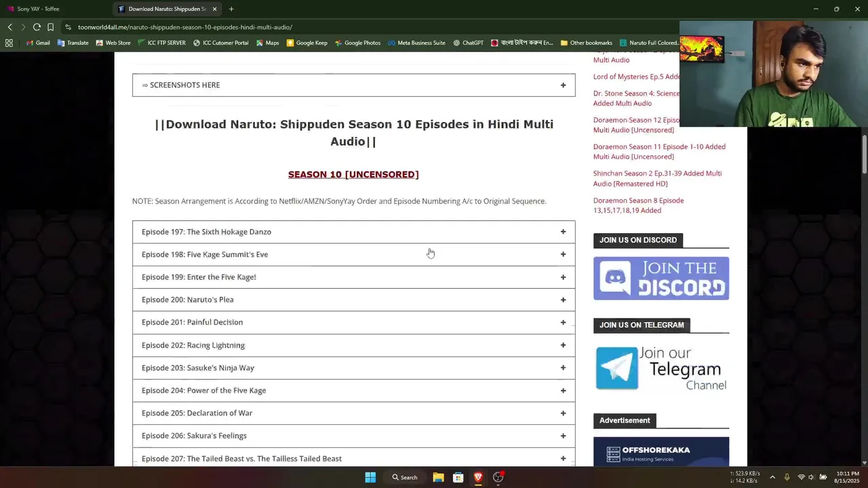
Task: Open the Wi-Fi network tray icon
Action: coord(801,477)
